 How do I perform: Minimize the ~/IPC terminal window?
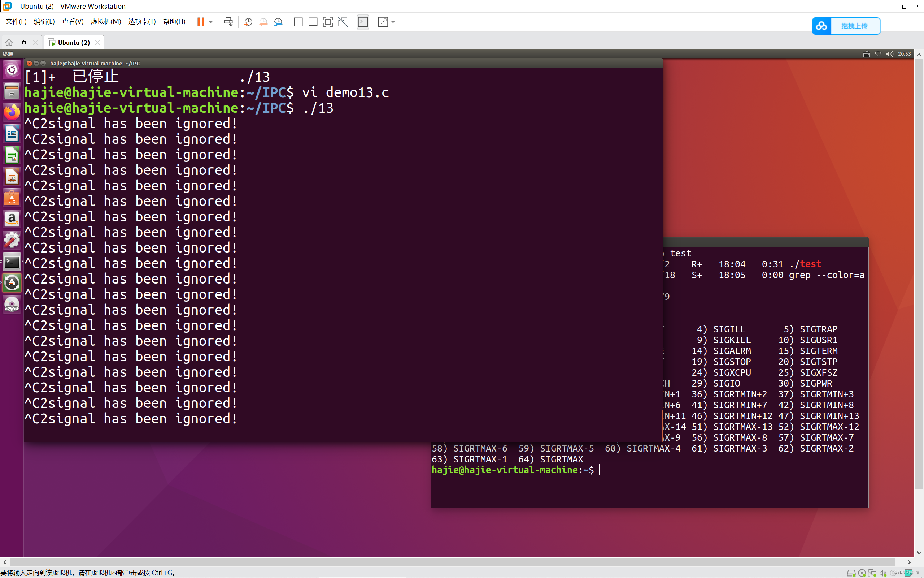pos(36,64)
